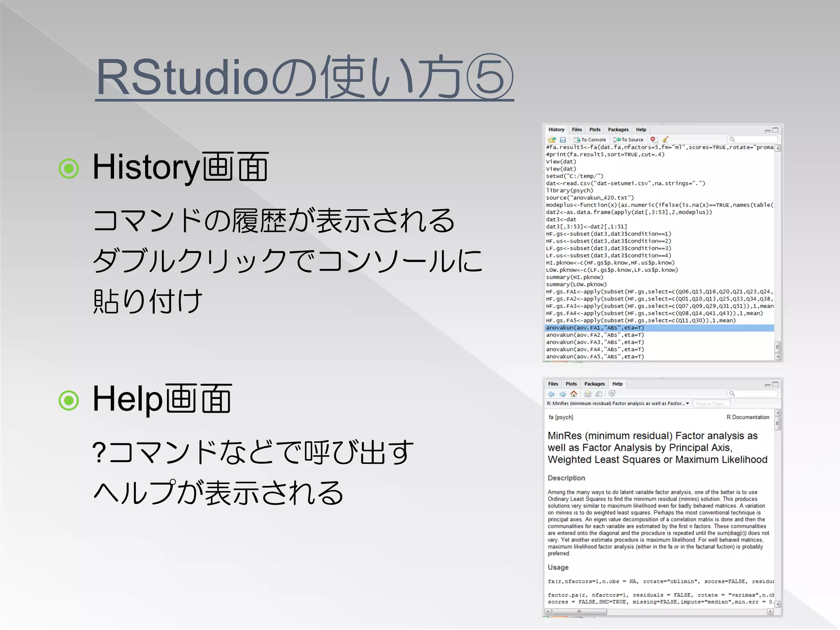Screen dimensions: 840x630
Task: Switch to Help tab in the History pane
Action: pyautogui.click(x=641, y=130)
